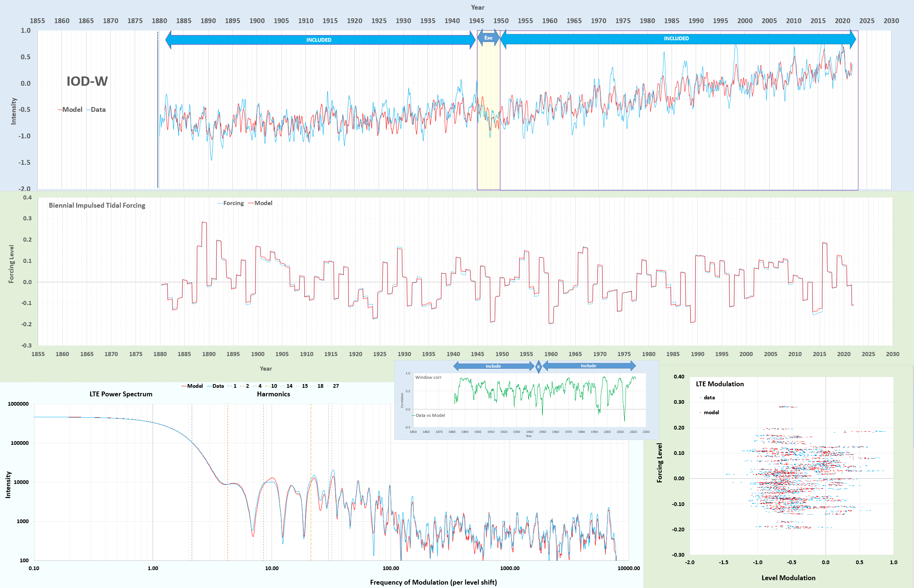Select the left Include arrow in correlation chart
The height and width of the screenshot is (588, 914).
point(493,366)
